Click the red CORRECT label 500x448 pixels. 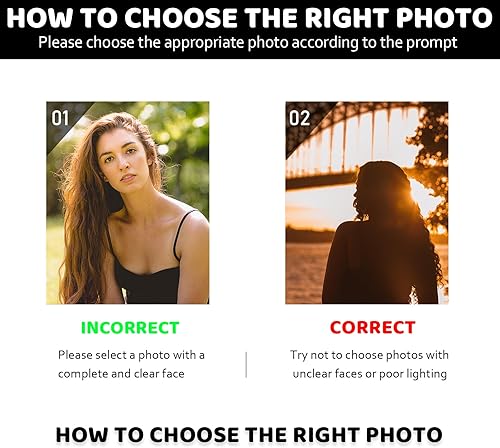click(373, 327)
